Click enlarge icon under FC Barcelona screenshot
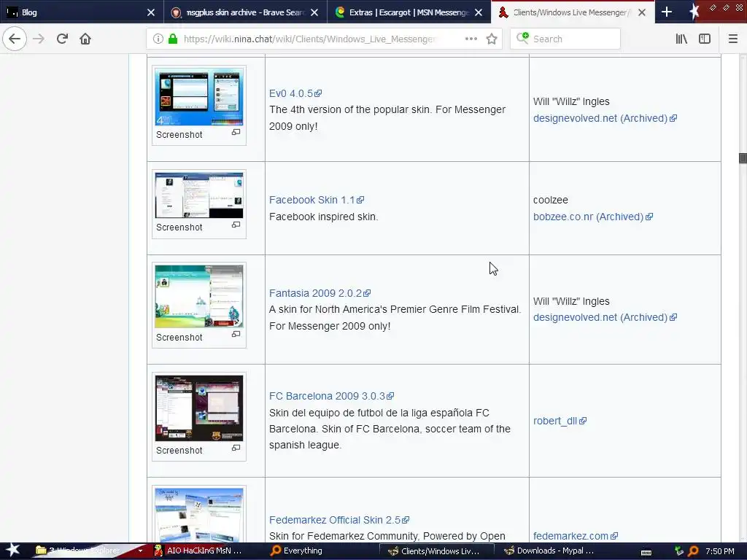Image resolution: width=747 pixels, height=560 pixels. (236, 448)
